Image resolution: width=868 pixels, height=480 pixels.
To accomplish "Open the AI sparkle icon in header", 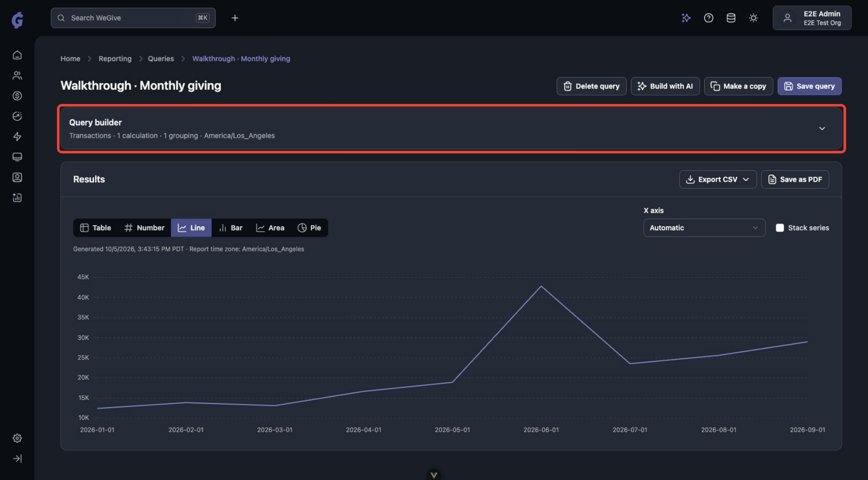I will pos(686,18).
